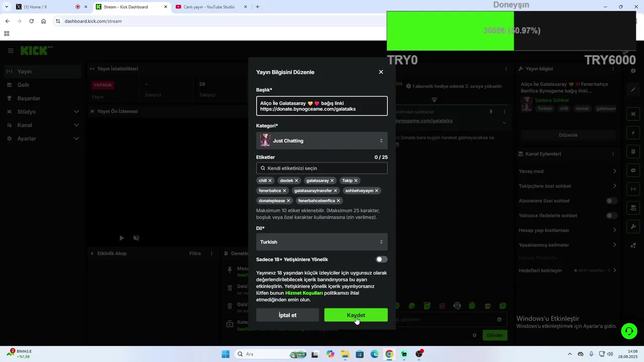Open the Kategori Just Chatting dropdown
The width and height of the screenshot is (644, 362).
click(x=322, y=141)
